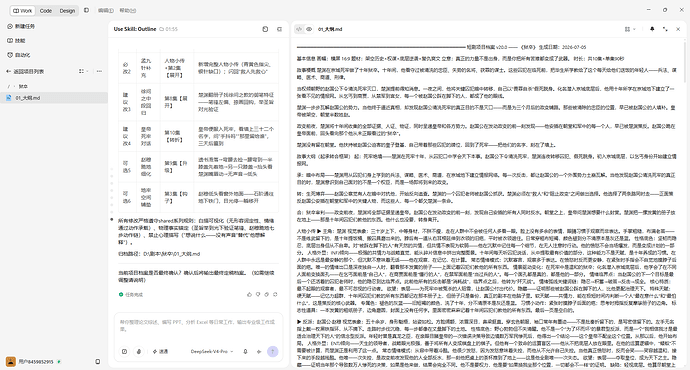Screen dimensions: 690x370
Task: Click the user avatar at bottom left
Action: click(x=11, y=362)
